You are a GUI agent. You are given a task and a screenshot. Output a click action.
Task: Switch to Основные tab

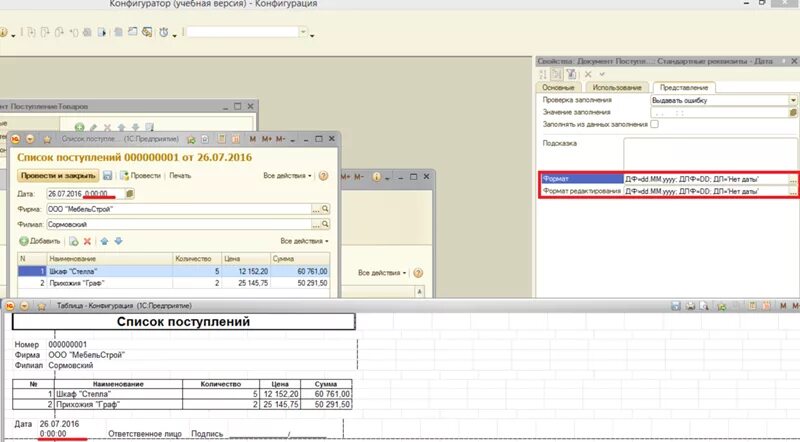[x=558, y=88]
